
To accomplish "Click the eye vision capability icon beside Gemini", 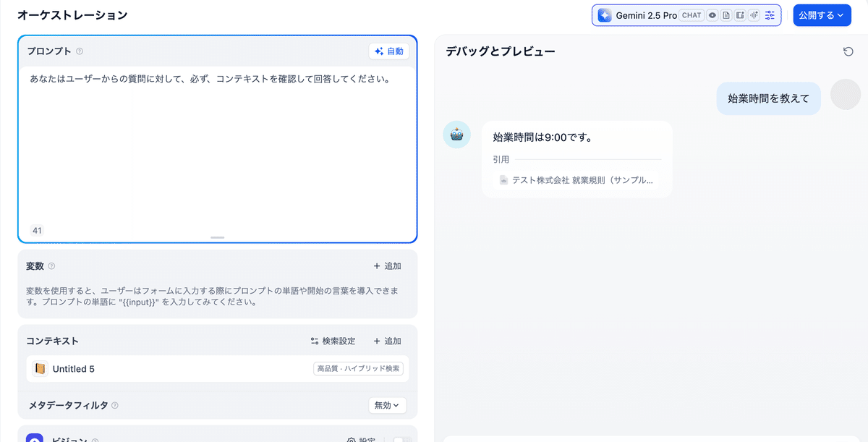I will 712,14.
